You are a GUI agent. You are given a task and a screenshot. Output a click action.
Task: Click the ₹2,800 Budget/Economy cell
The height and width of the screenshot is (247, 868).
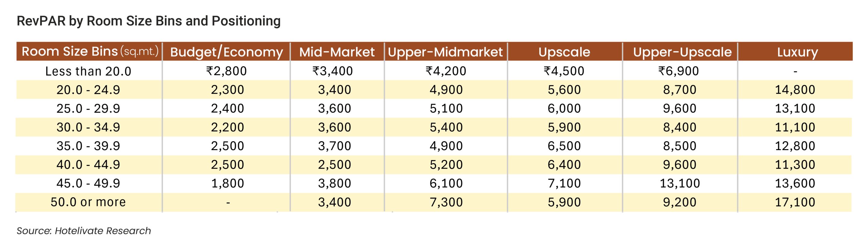(x=226, y=71)
